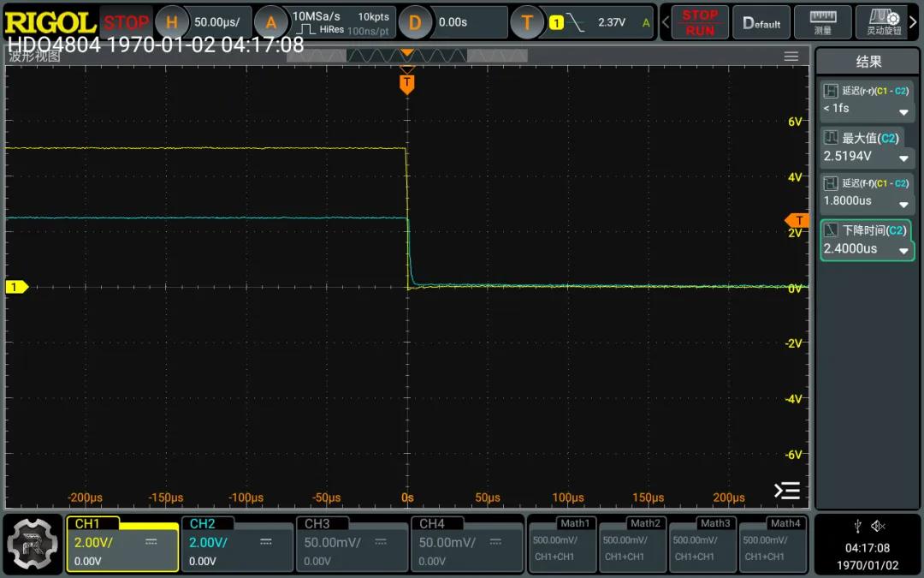Enable the Math1 channel

pyautogui.click(x=562, y=544)
